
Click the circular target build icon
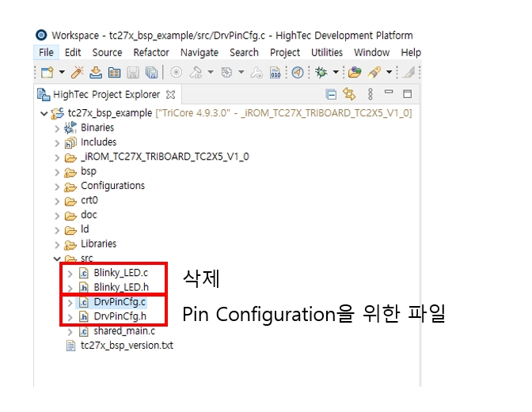[176, 72]
